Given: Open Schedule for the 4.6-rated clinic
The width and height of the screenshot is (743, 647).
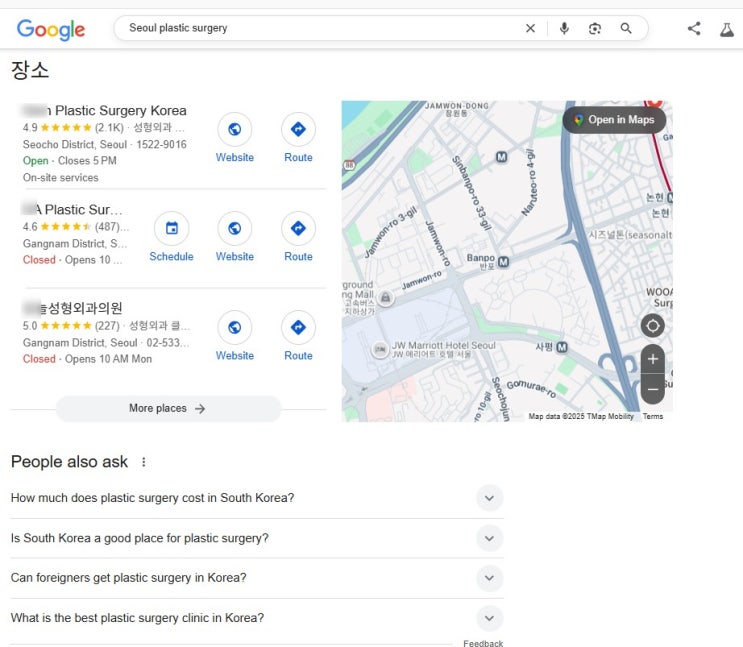Looking at the screenshot, I should 172,237.
